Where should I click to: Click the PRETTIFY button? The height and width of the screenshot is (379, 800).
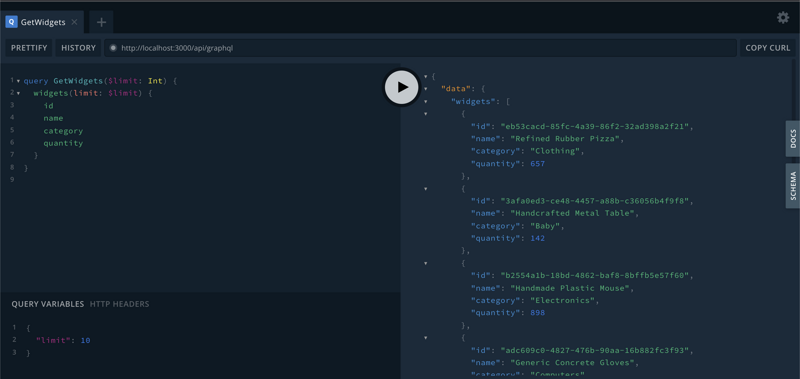[x=29, y=48]
